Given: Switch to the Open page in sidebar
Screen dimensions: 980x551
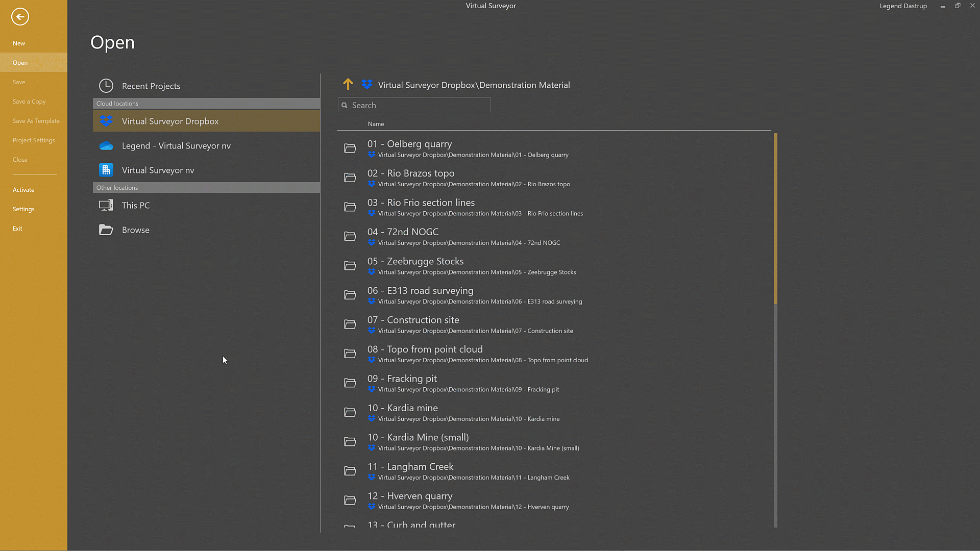Looking at the screenshot, I should coord(20,62).
